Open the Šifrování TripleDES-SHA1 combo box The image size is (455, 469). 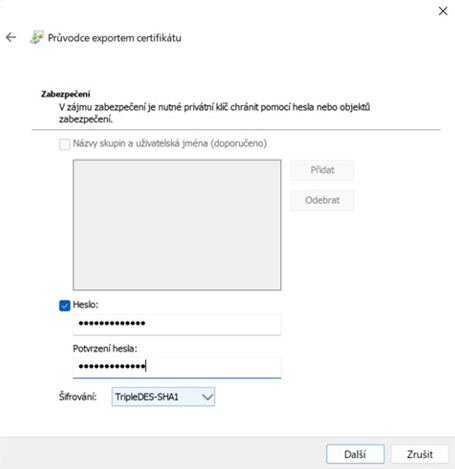[163, 397]
